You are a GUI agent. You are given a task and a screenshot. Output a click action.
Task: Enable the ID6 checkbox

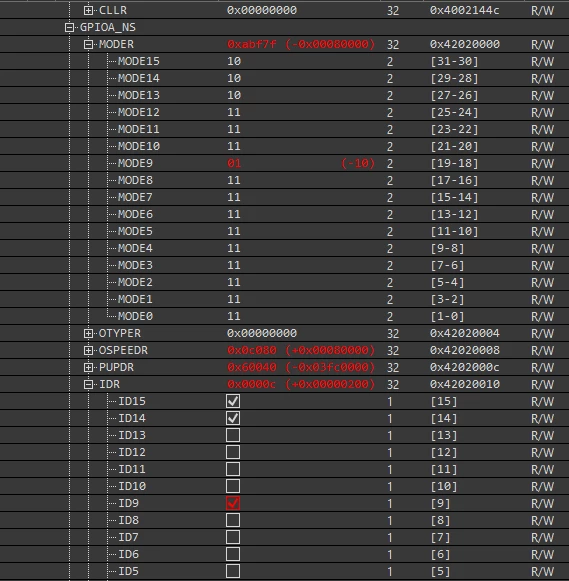(233, 554)
